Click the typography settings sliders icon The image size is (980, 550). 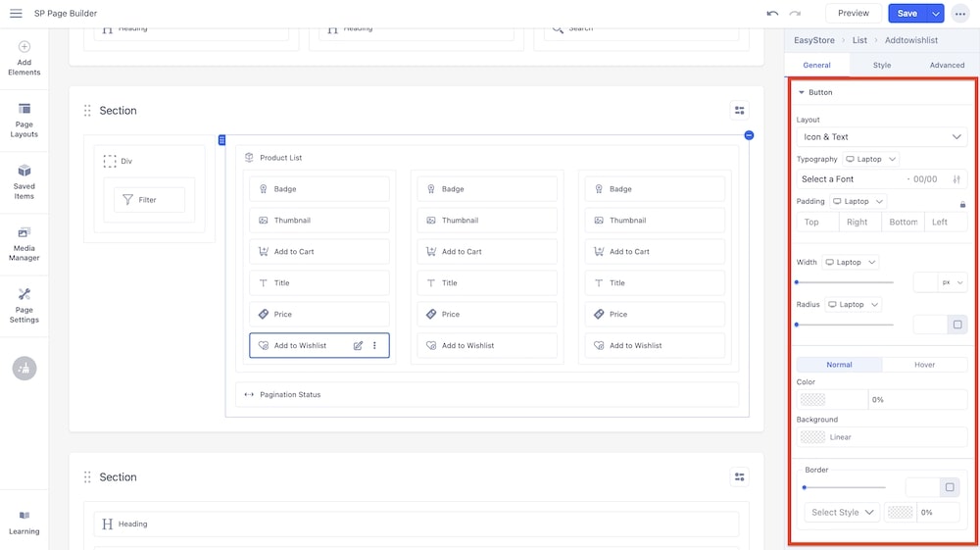[x=956, y=179]
